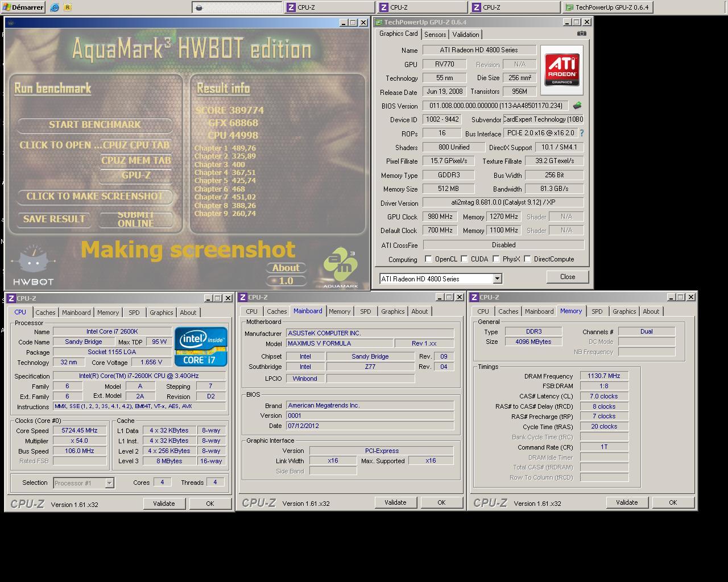Click OK in the CPU-Z Mainboard window
This screenshot has width=728, height=582.
[441, 502]
